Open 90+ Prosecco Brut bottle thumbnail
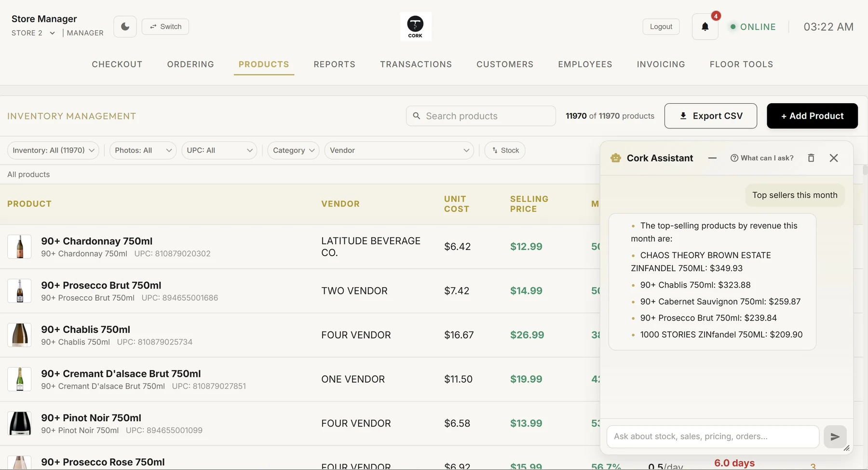The height and width of the screenshot is (470, 868). point(20,291)
